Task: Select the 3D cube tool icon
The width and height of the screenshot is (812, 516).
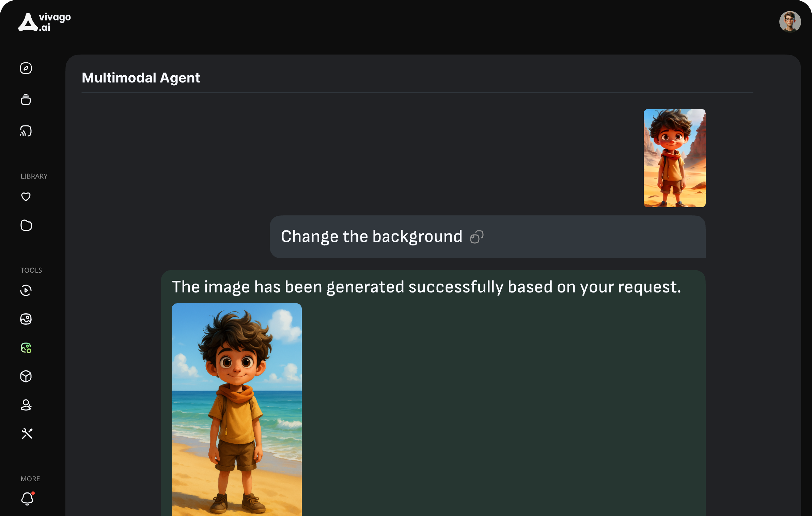Action: click(26, 376)
